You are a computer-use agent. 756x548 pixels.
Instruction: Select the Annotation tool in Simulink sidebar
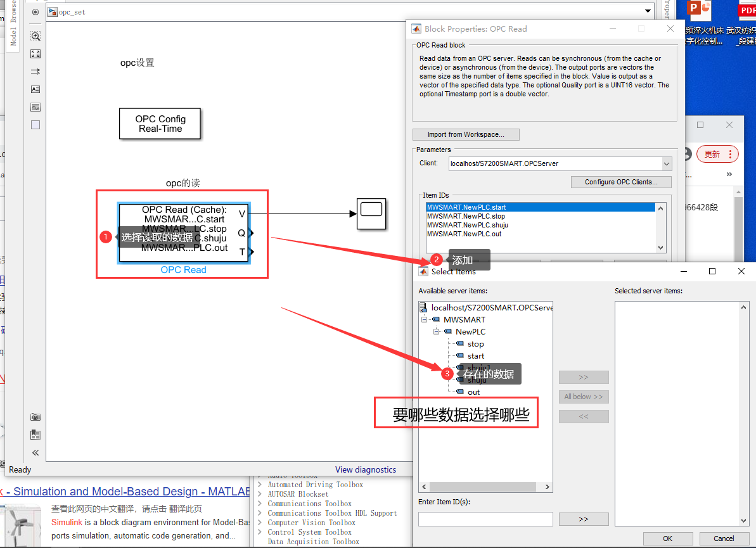click(35, 89)
